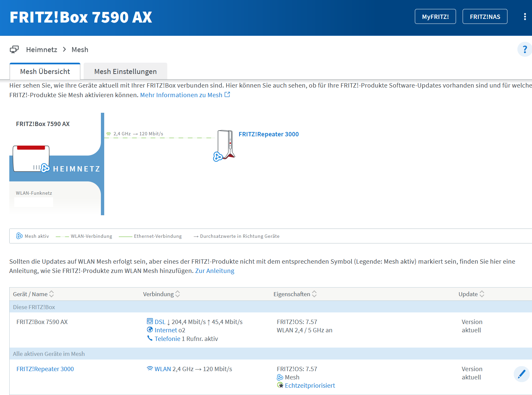532x395 pixels.
Task: Sort table by Gerät / Name arrows
Action: click(x=51, y=294)
